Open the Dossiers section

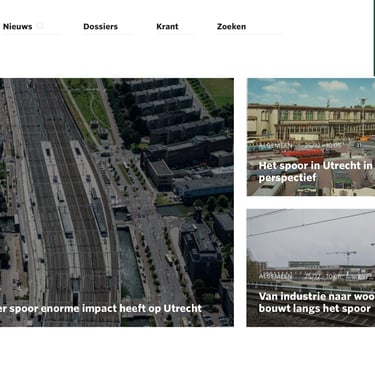(x=100, y=27)
